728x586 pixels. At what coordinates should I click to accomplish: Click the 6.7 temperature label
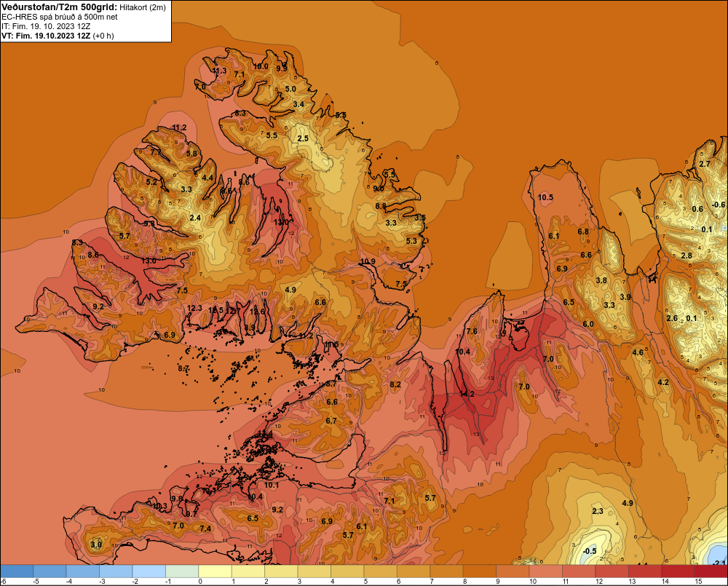click(331, 421)
